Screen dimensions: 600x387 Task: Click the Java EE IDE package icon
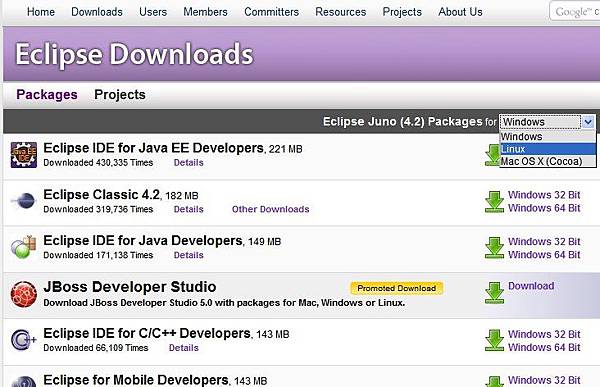(x=24, y=155)
